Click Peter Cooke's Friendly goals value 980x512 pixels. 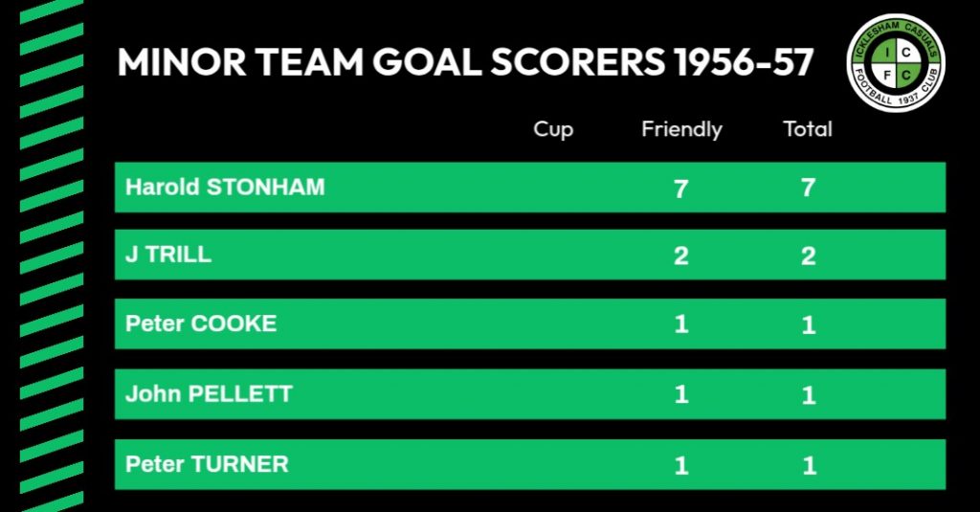click(x=681, y=324)
